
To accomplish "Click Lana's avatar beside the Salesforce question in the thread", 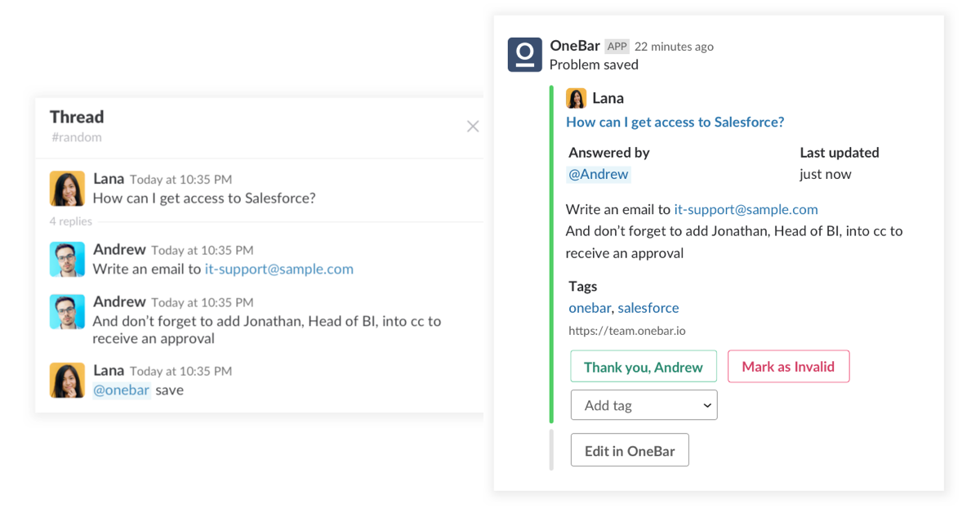I will coord(67,188).
